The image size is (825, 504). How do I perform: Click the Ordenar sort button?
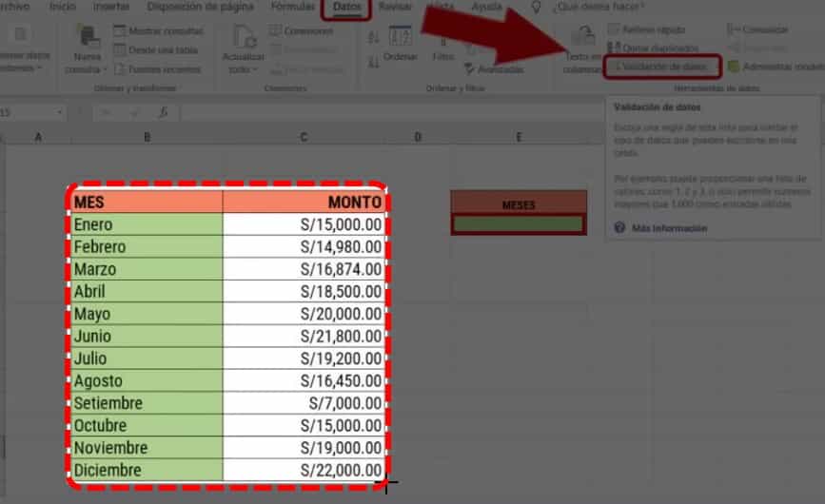(401, 48)
